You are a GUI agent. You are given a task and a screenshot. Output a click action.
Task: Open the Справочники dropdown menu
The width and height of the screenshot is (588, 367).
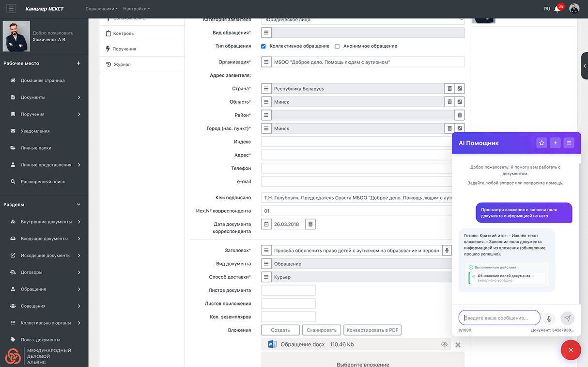tap(101, 9)
